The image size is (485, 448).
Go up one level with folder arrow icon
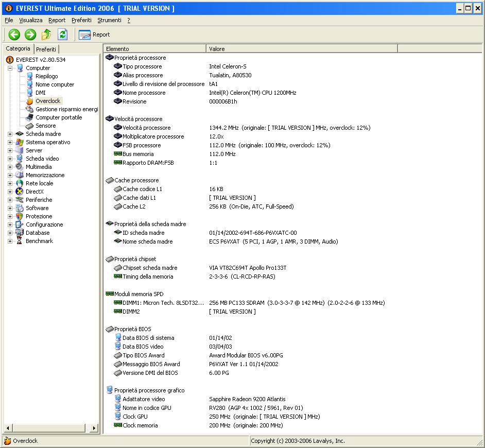coord(46,35)
